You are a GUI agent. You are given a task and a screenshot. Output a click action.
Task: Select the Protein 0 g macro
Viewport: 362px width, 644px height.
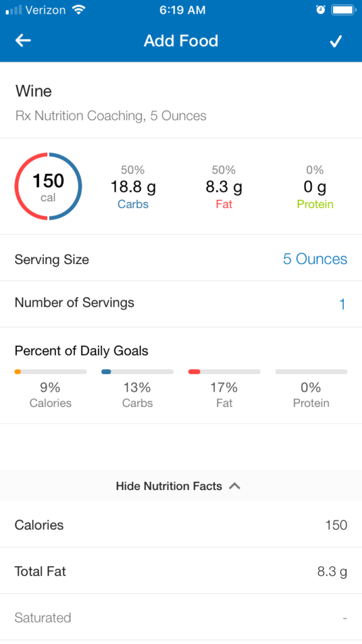(315, 187)
